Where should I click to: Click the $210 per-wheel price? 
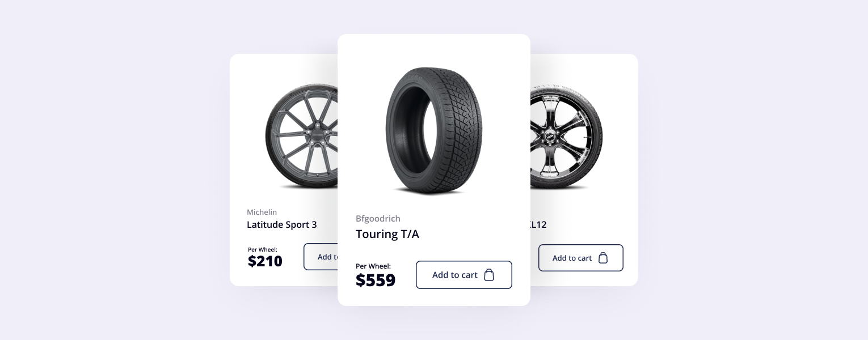pos(265,261)
